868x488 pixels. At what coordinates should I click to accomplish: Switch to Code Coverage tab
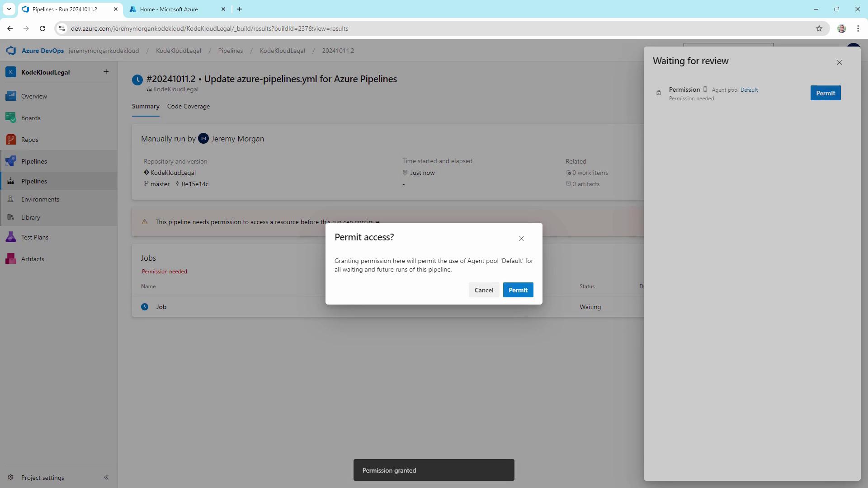coord(188,106)
